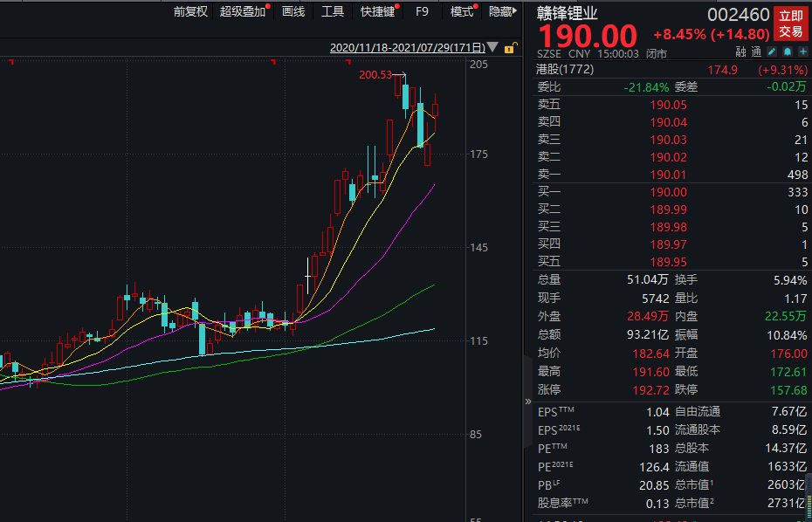Click the bell price alert icon
Image resolution: width=812 pixels, height=522 pixels.
786,53
